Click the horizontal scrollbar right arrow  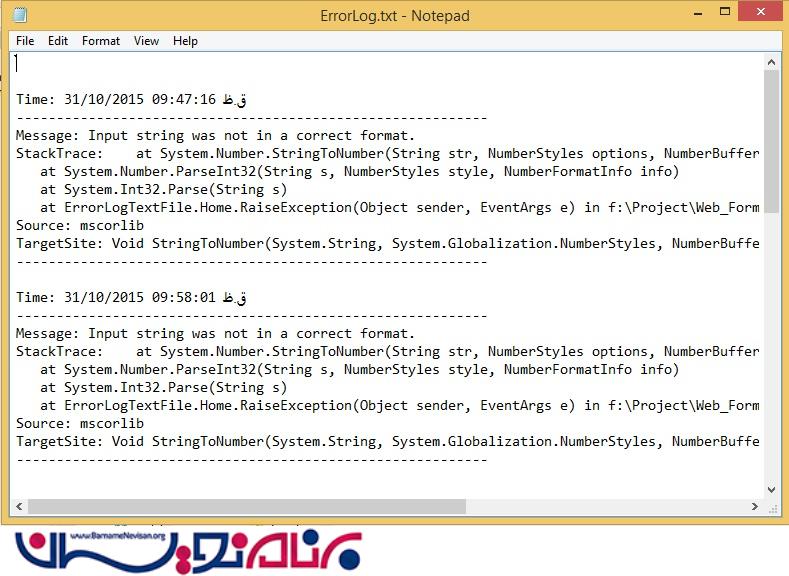755,506
